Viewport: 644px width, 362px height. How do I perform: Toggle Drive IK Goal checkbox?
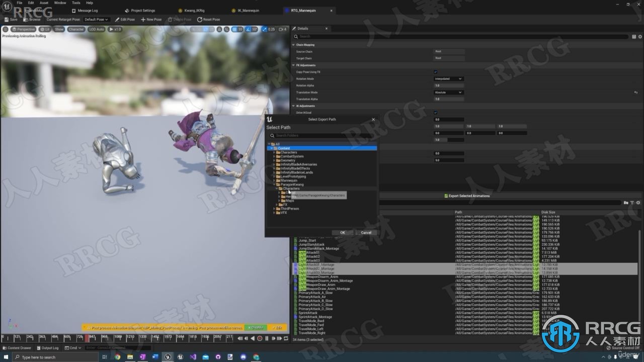[x=436, y=113]
